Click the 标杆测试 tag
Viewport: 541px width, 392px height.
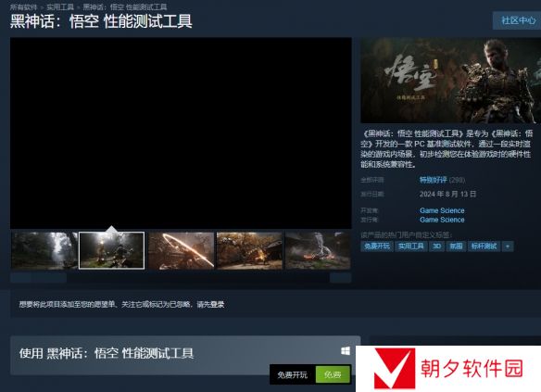(484, 246)
